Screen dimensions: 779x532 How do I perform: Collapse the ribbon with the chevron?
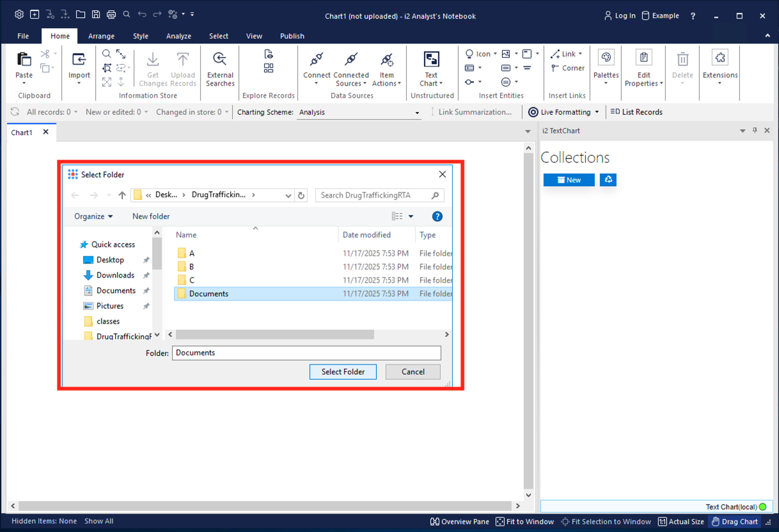click(767, 36)
